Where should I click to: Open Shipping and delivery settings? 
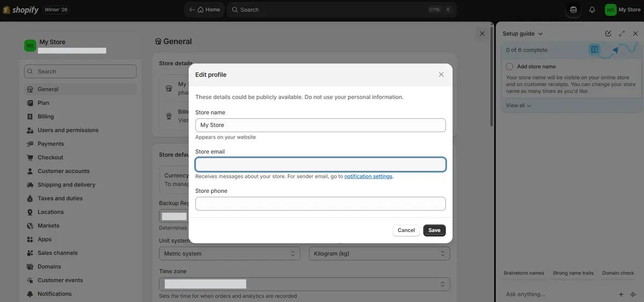click(80, 185)
